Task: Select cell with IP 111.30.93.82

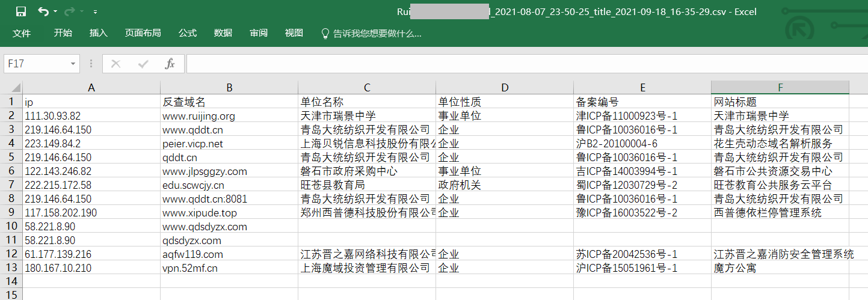Action: point(91,115)
